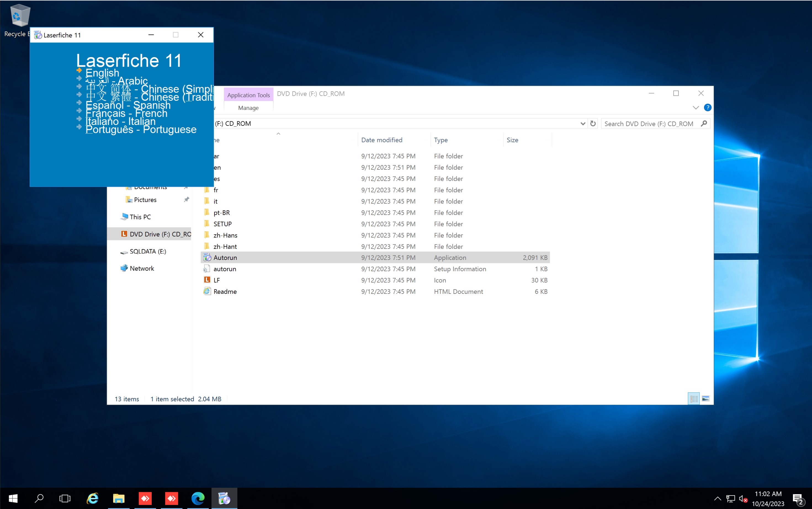
Task: Open Internet Explorer from the taskbar
Action: (92, 498)
